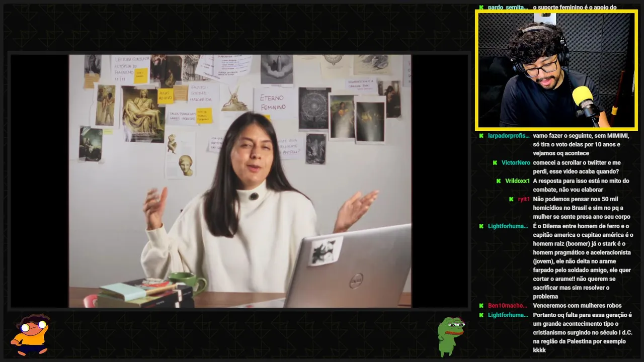644x362 pixels.
Task: Click the Kick badge next to Ben10macho
Action: pos(481,306)
